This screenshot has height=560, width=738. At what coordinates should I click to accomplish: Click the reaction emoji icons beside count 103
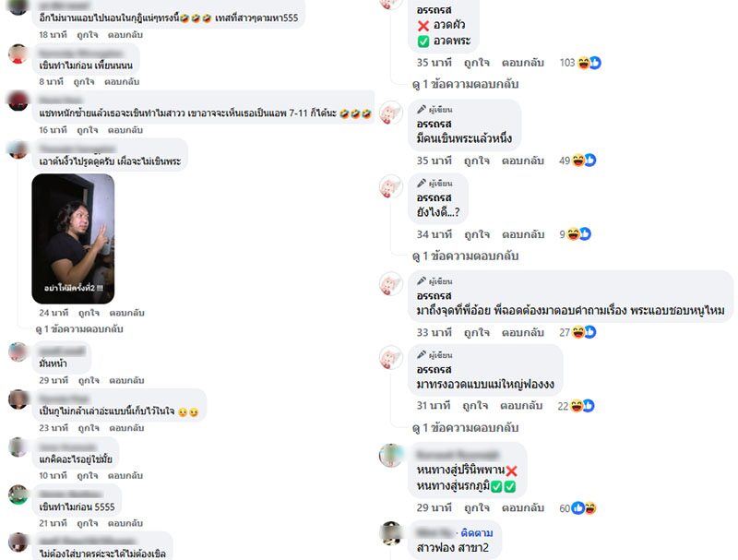(x=589, y=63)
